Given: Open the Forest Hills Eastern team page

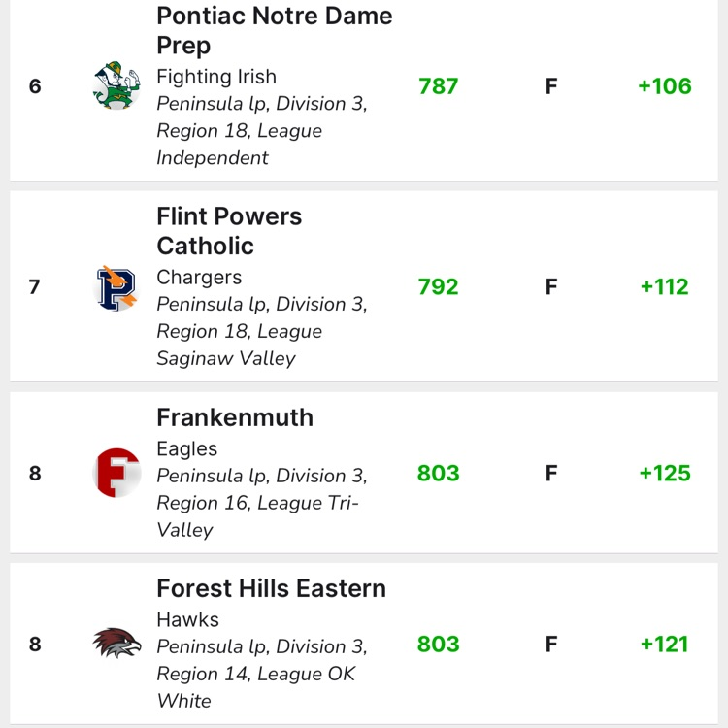Looking at the screenshot, I should click(x=271, y=588).
